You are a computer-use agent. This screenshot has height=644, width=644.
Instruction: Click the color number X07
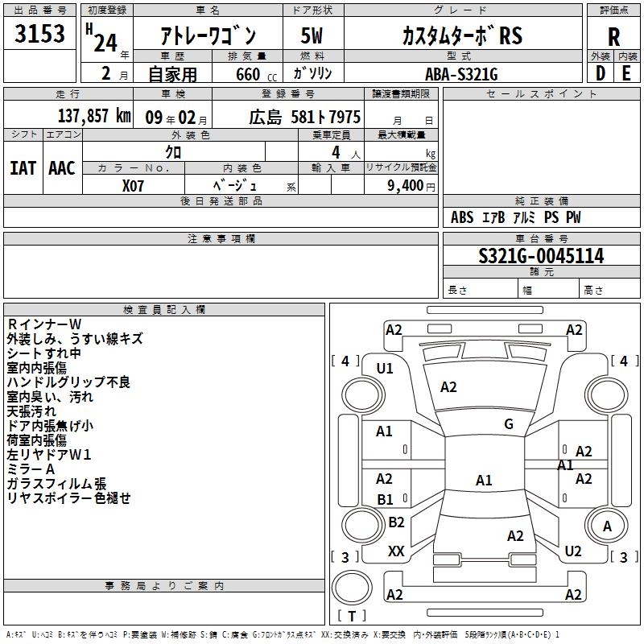[x=133, y=186]
